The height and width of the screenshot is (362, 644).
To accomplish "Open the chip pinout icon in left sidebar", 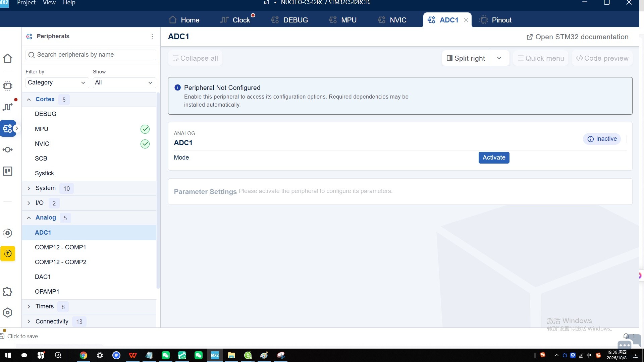I will tap(7, 86).
